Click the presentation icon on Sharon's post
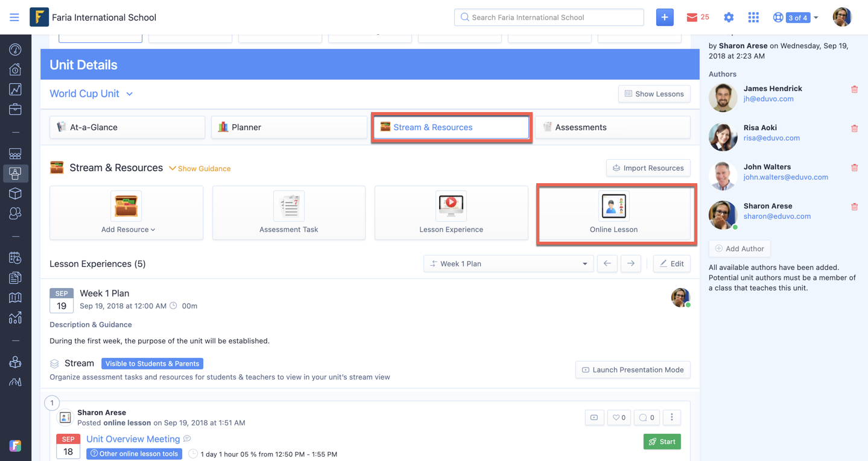The height and width of the screenshot is (461, 868). [594, 418]
